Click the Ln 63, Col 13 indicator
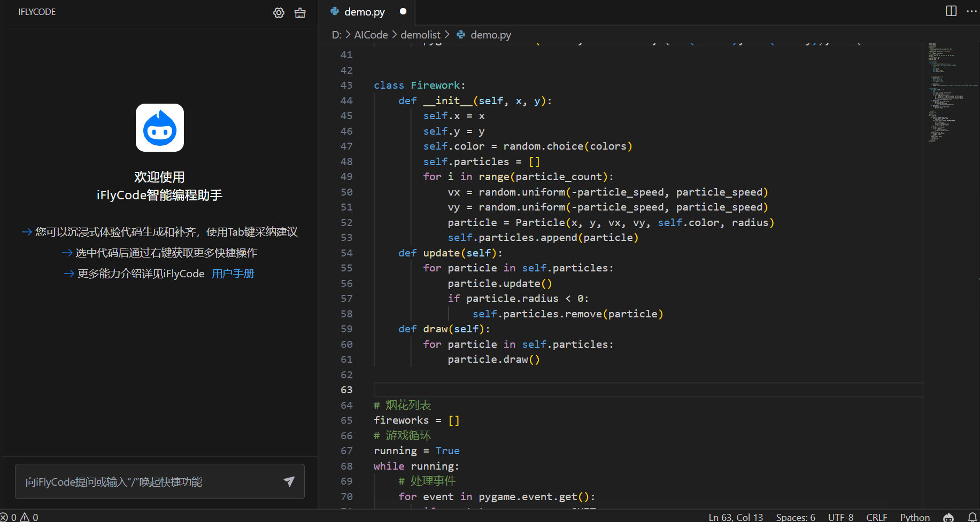This screenshot has height=522, width=980. click(x=736, y=517)
